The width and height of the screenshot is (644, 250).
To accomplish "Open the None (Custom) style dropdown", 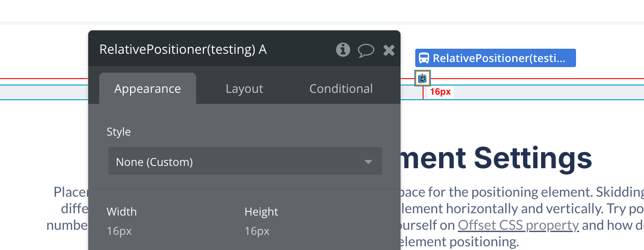I will [245, 161].
